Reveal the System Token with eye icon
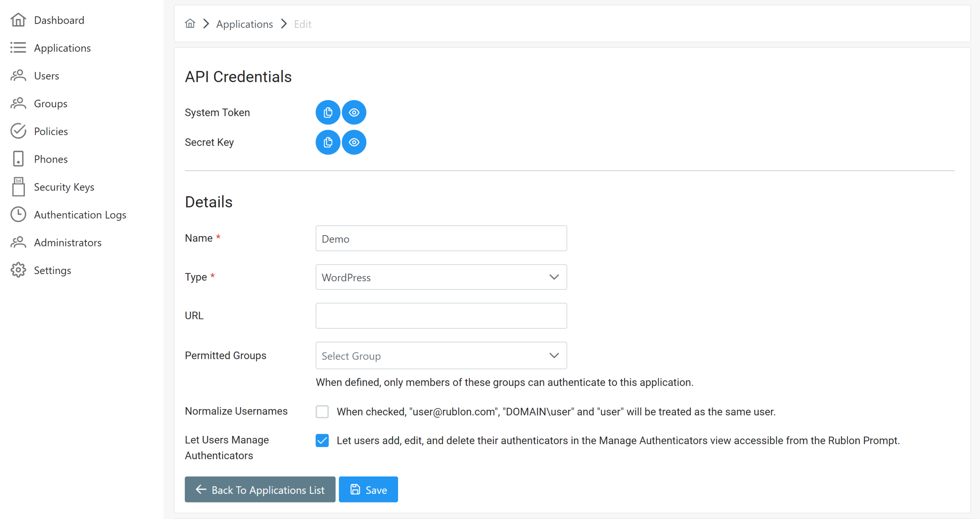 354,113
